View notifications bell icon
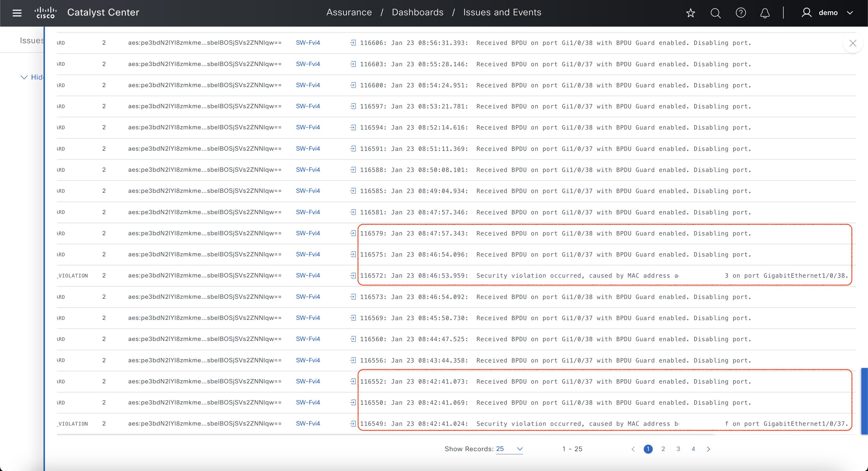Image resolution: width=868 pixels, height=471 pixels. 765,13
